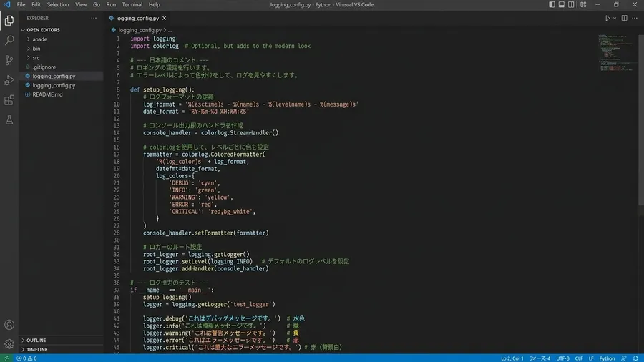Open the Run menu
The image size is (644, 362).
[111, 4]
